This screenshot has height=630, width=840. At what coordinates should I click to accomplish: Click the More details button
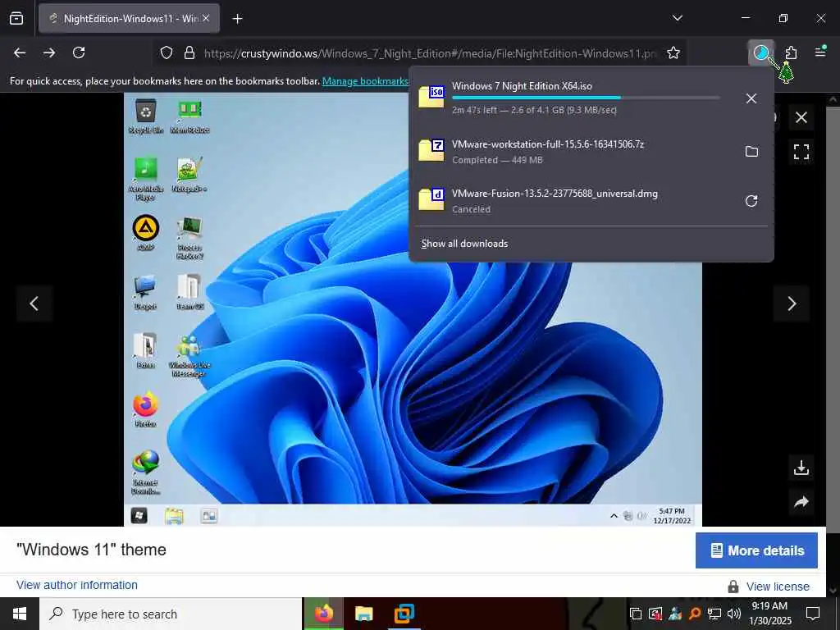tap(756, 550)
